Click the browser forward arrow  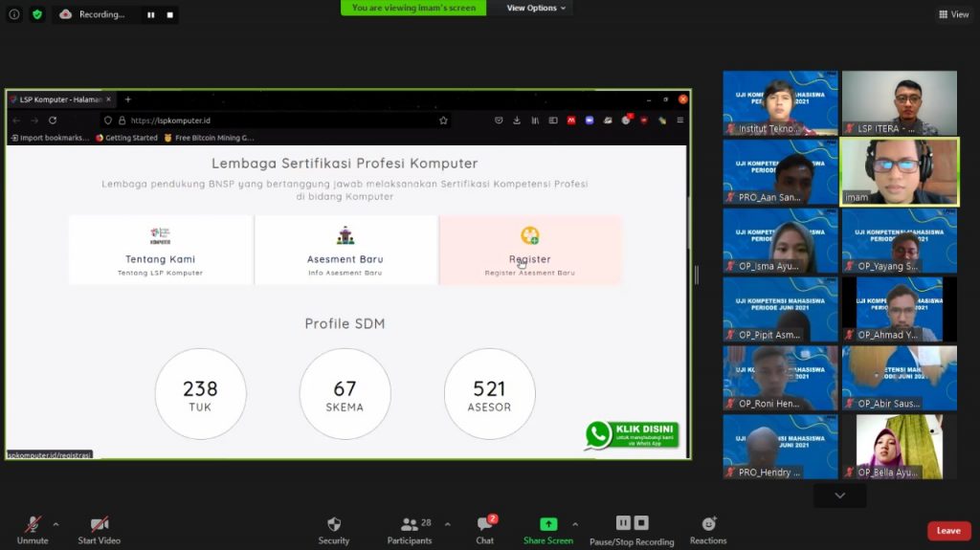(34, 120)
